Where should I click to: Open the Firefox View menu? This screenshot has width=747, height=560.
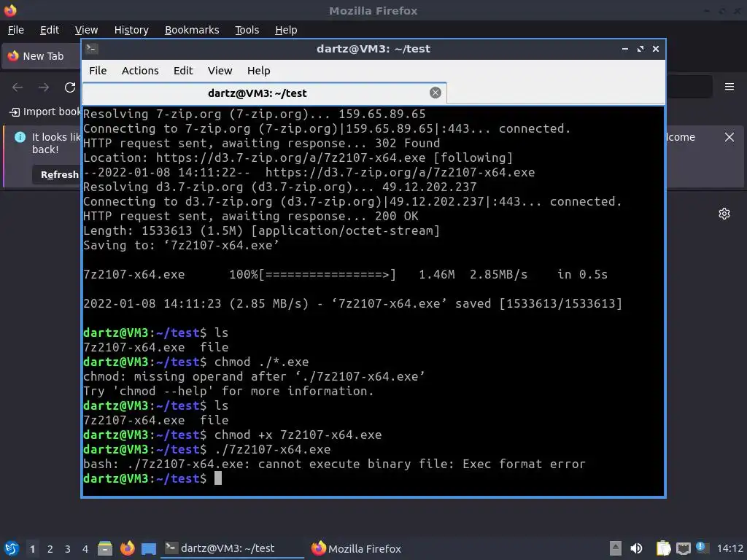tap(86, 30)
